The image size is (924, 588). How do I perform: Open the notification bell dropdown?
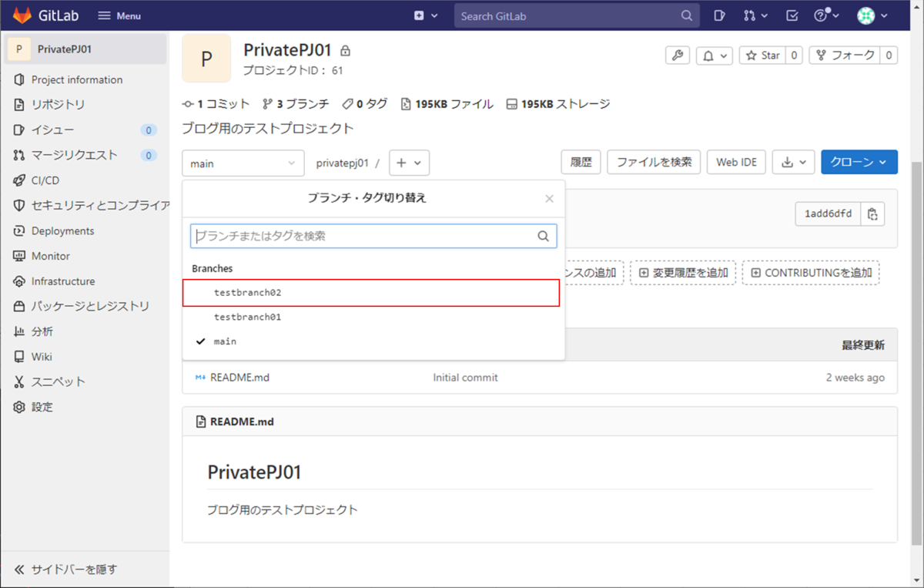715,55
